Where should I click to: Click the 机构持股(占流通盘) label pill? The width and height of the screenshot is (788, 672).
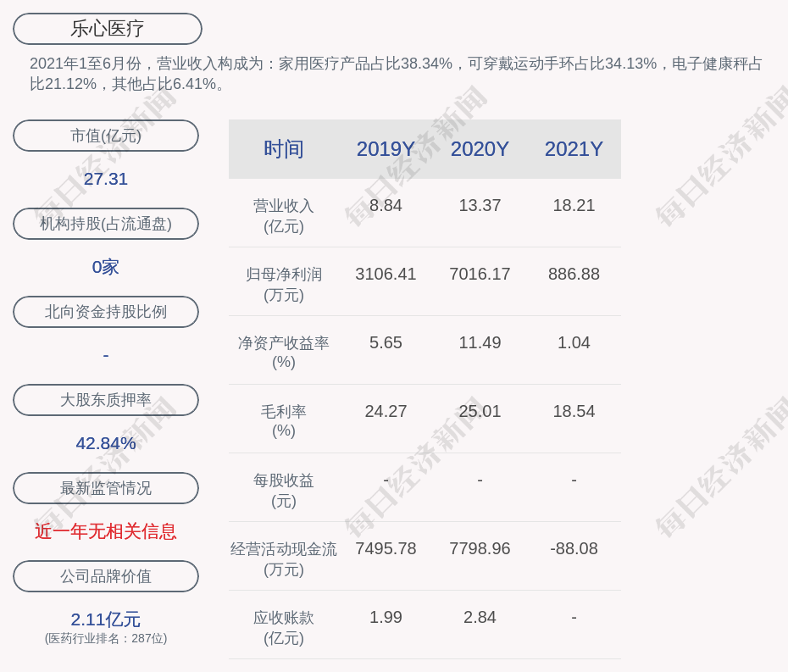click(x=106, y=224)
